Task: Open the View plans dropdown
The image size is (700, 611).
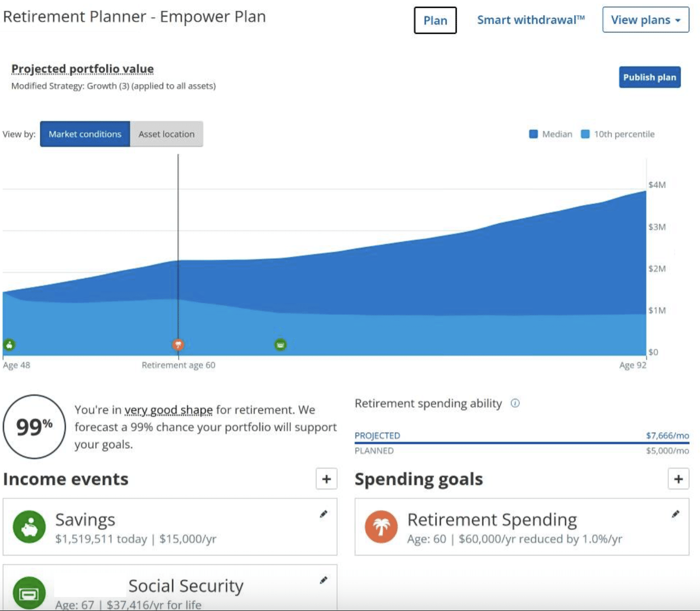Action: click(x=645, y=20)
